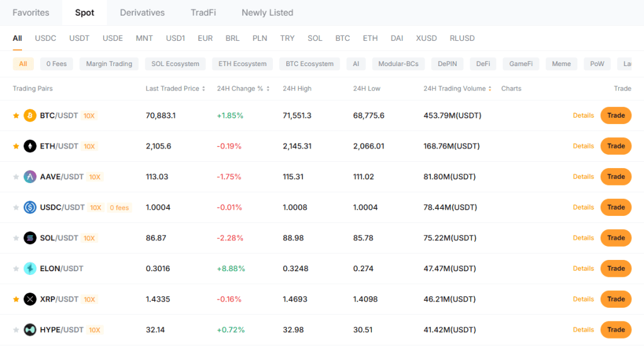This screenshot has width=644, height=348.
Task: Click the Bitcoin coin icon
Action: pos(30,115)
